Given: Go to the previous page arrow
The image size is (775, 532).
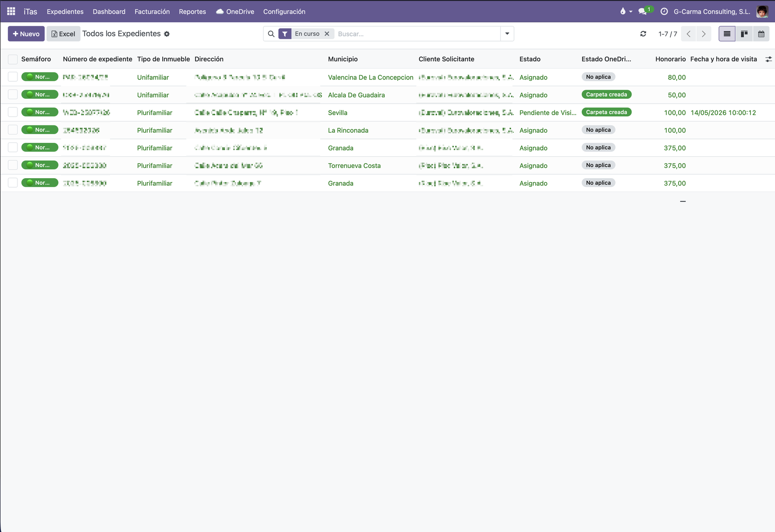Looking at the screenshot, I should pos(688,34).
